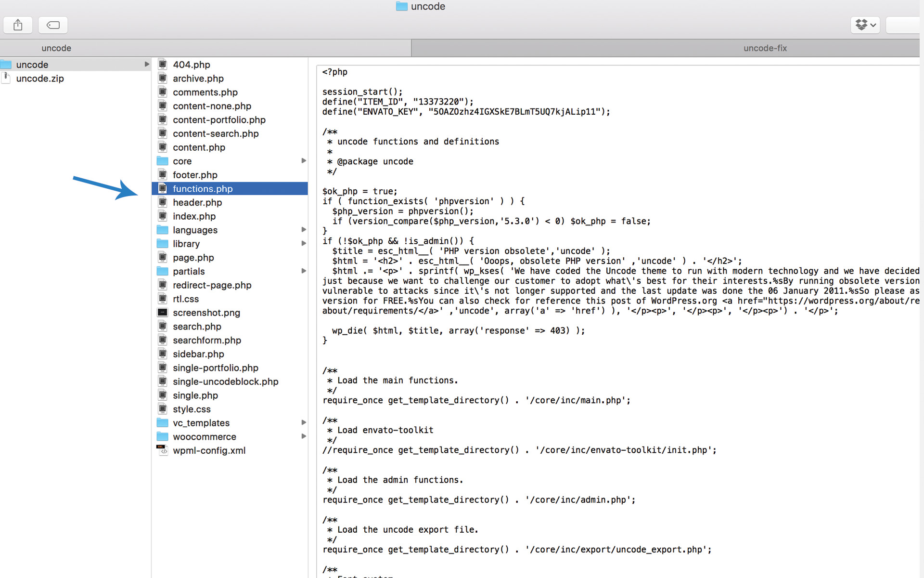Click the Edit Tags toolbar button
Image resolution: width=924 pixels, height=578 pixels.
(x=53, y=25)
